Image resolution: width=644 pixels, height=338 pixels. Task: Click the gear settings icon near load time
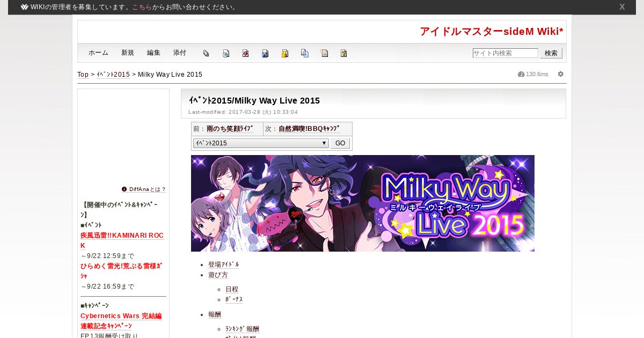click(x=561, y=74)
